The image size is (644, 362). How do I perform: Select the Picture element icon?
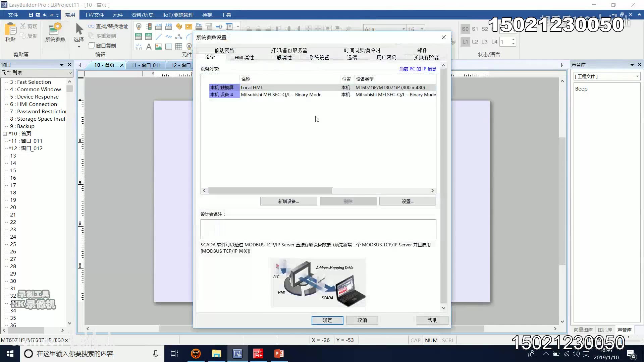pos(159,47)
